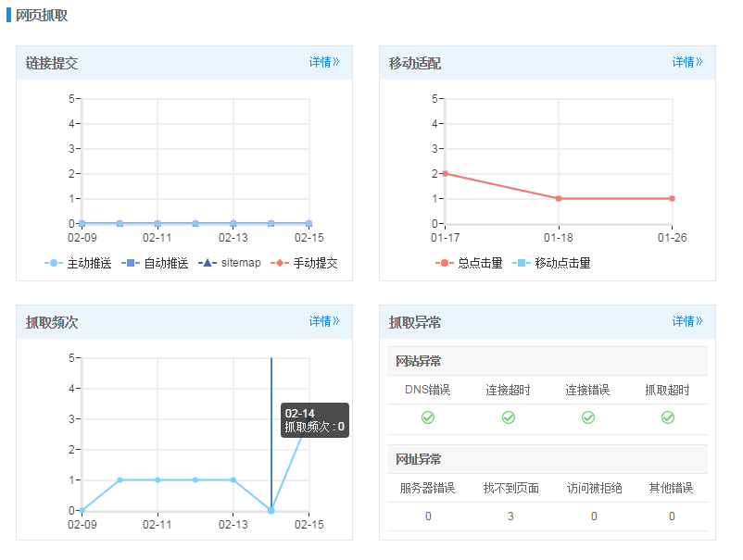Toggle 移动点击量 legend series
743x560 pixels.
(x=552, y=263)
